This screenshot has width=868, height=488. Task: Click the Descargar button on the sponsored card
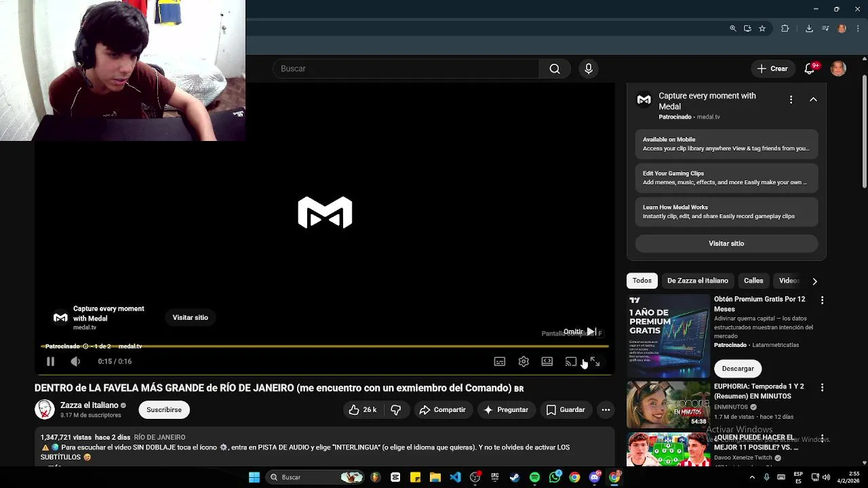(x=738, y=368)
